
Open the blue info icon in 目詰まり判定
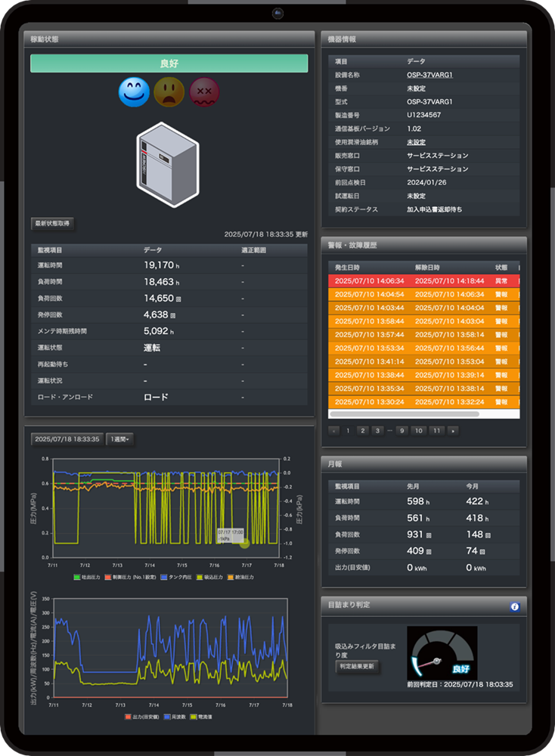click(x=514, y=606)
